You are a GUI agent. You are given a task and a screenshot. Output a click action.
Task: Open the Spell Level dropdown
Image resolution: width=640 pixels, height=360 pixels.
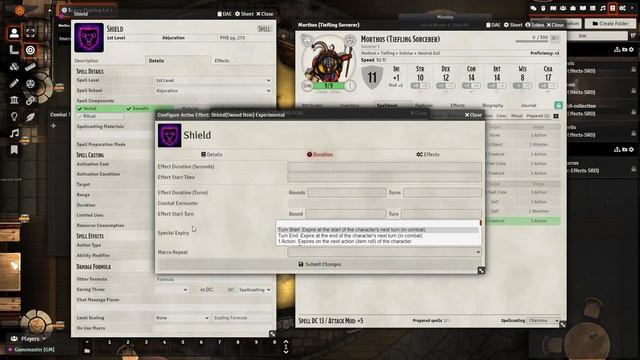click(213, 80)
